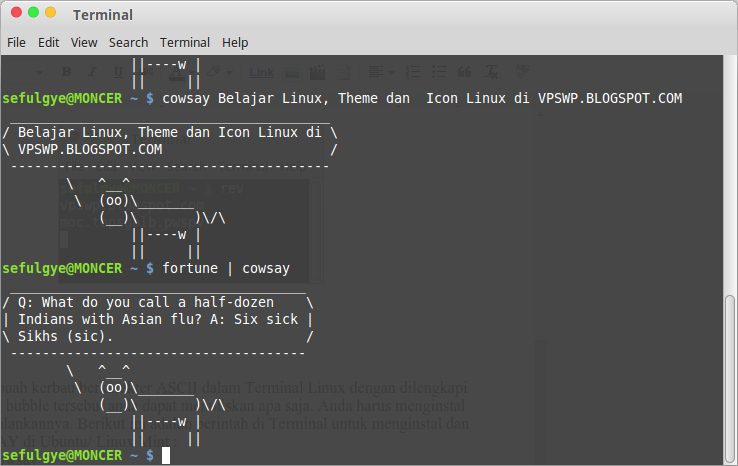This screenshot has height=466, width=738.
Task: Click 'cowsay Belajar Linux, Theme dan' command line
Action: tap(422, 98)
